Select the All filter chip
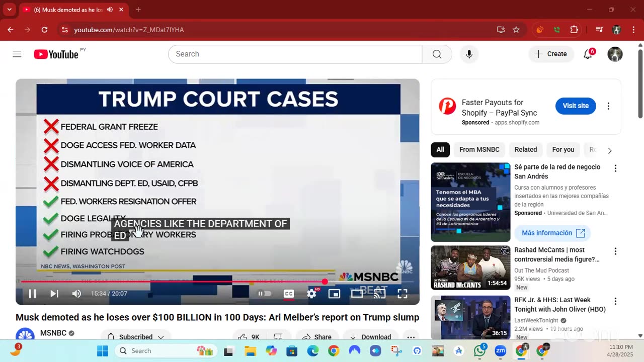Viewport: 644px width, 362px height. (440, 149)
